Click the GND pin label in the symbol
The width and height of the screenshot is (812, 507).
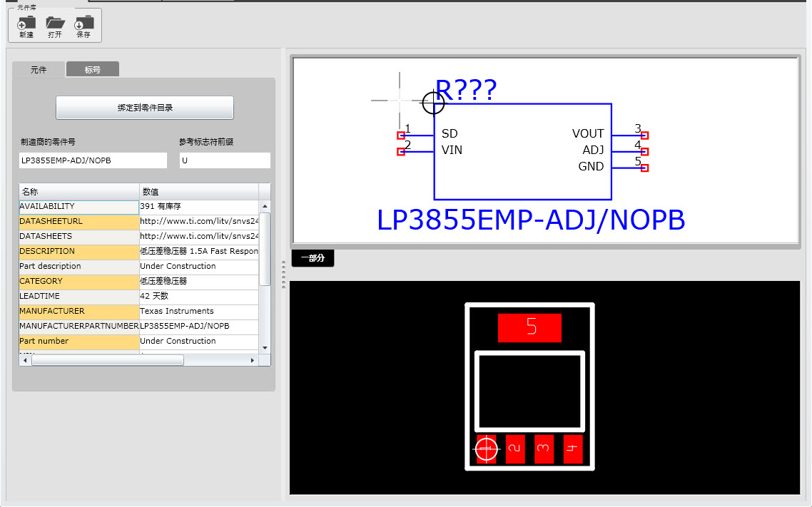tap(591, 167)
